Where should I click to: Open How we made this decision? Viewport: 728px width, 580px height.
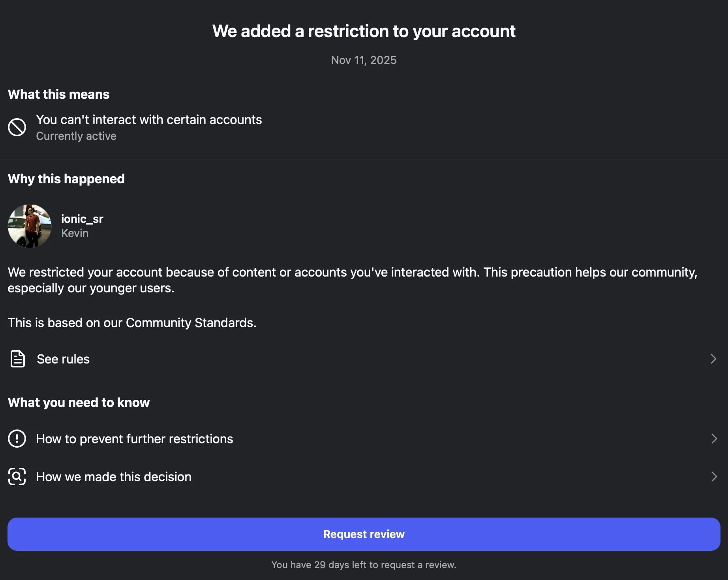(364, 476)
